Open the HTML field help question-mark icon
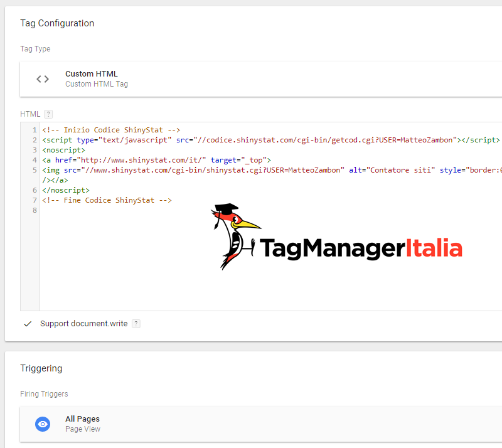 (x=48, y=114)
